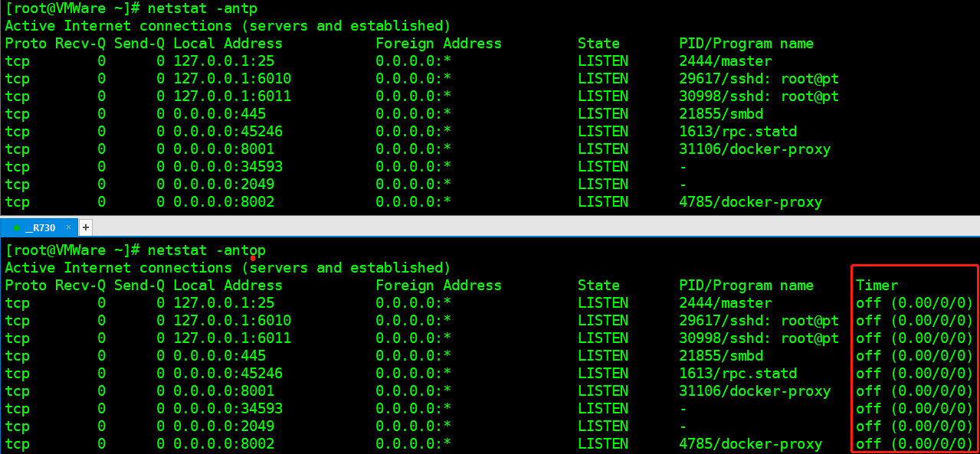
Task: Click 0.0.0.0:45246 in the lower terminal
Action: point(228,374)
